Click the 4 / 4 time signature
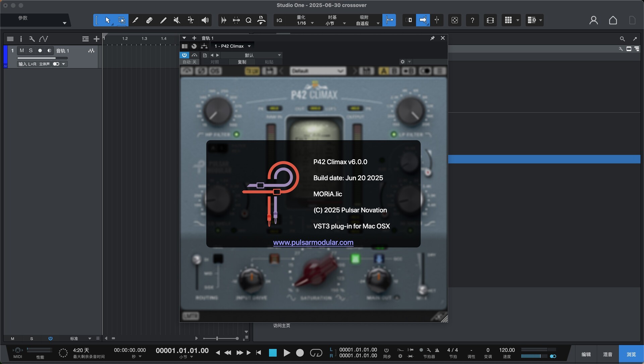The image size is (644, 364). tap(452, 350)
